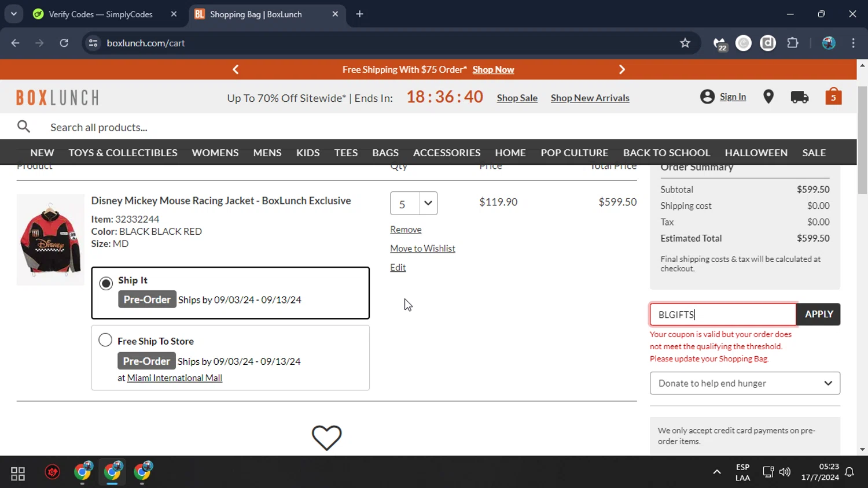This screenshot has width=868, height=488.
Task: Expand Donate to help end hunger dropdown
Action: pyautogui.click(x=745, y=383)
